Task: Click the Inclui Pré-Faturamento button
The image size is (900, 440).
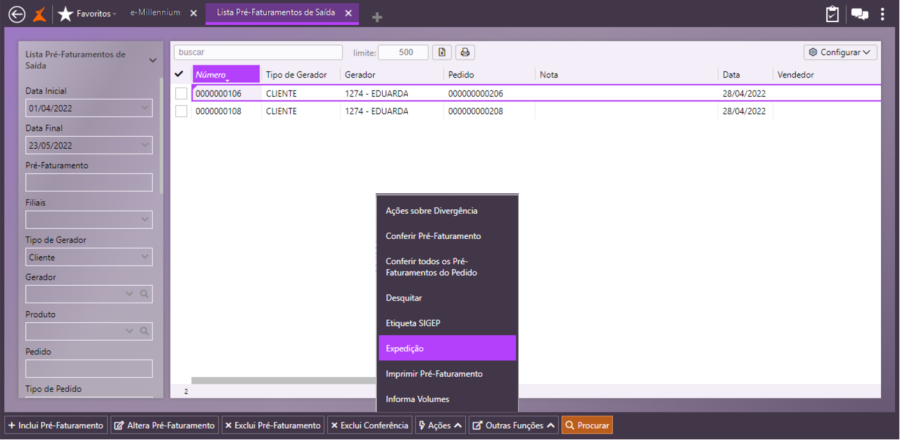Action: (56, 426)
